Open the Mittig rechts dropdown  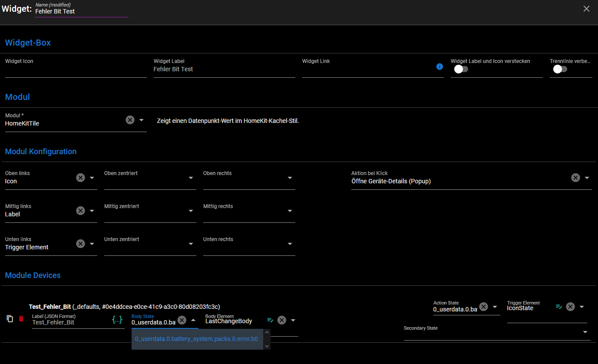click(x=290, y=211)
